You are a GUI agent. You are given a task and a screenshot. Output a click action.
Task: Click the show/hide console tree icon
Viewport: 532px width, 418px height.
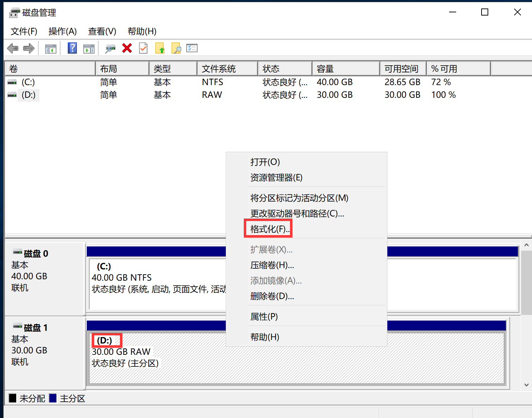(x=51, y=49)
